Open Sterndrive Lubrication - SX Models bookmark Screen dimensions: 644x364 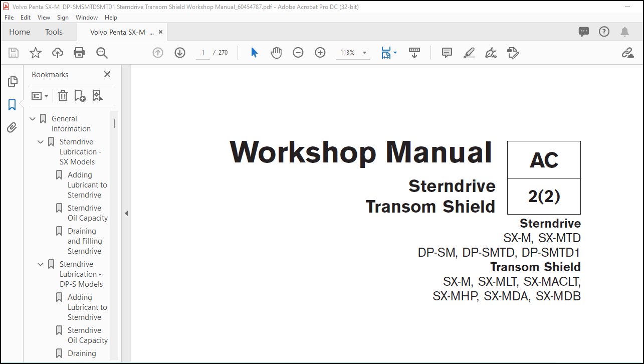(81, 152)
